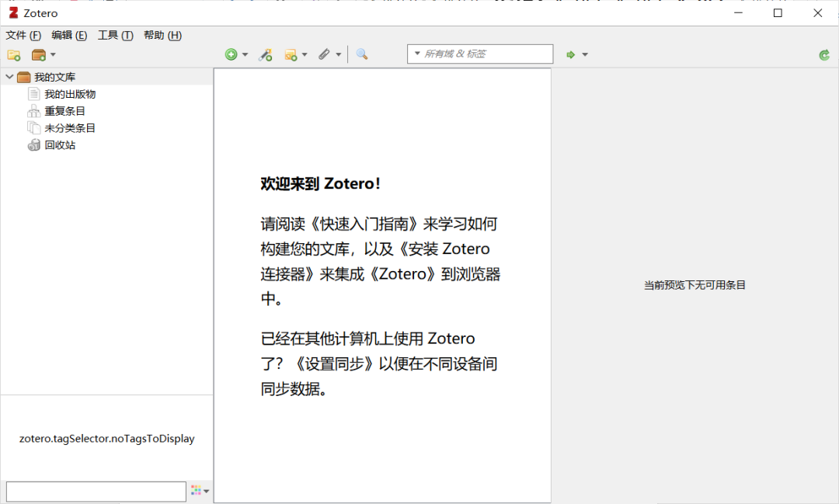The height and width of the screenshot is (504, 839).
Task: Open the colored tag selector menu button
Action: click(200, 491)
